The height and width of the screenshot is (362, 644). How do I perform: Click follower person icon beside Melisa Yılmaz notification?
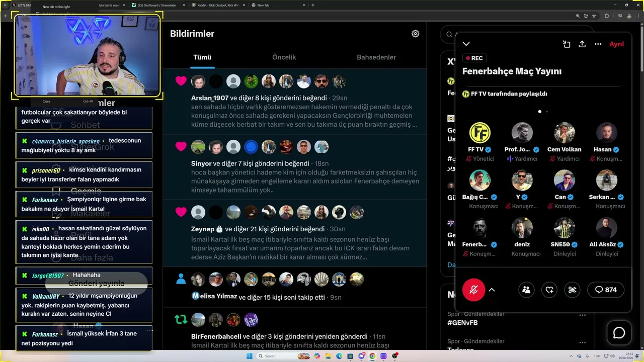click(x=181, y=279)
